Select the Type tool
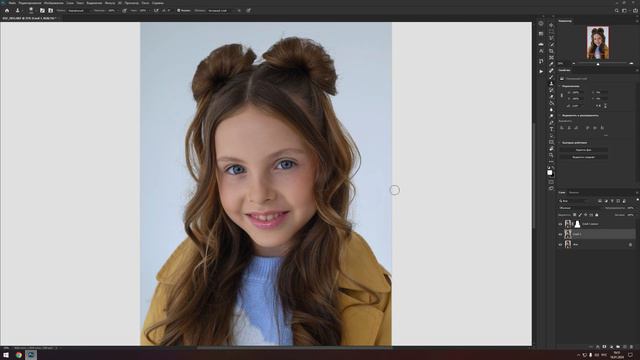640x360 pixels. [551, 129]
